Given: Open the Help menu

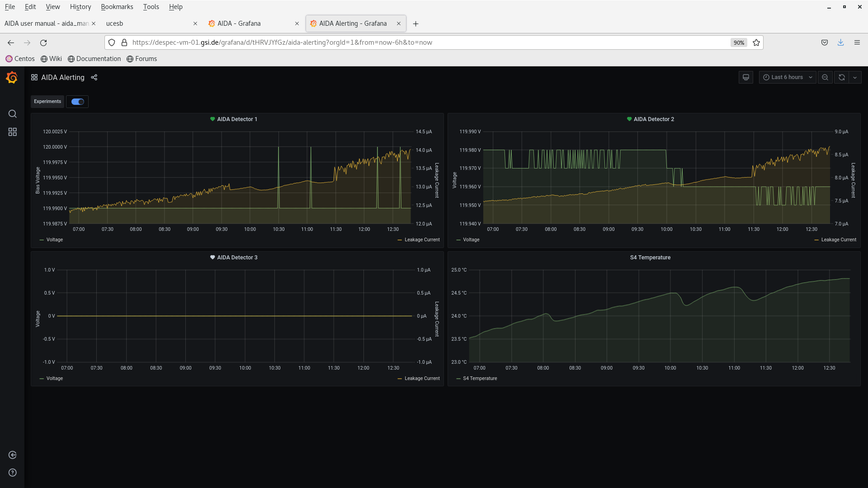Looking at the screenshot, I should pos(176,7).
